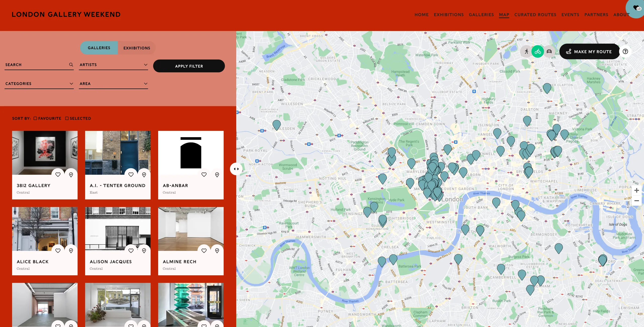Select driving travel mode icon
The width and height of the screenshot is (644, 327).
[x=549, y=51]
